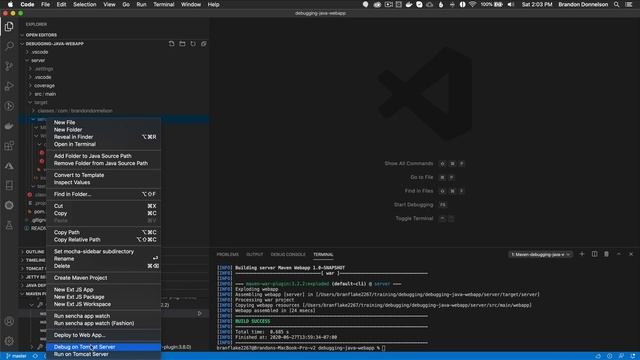Open the Wi-Fi menu bar icon
This screenshot has height=360, width=640.
pyautogui.click(x=472, y=4)
